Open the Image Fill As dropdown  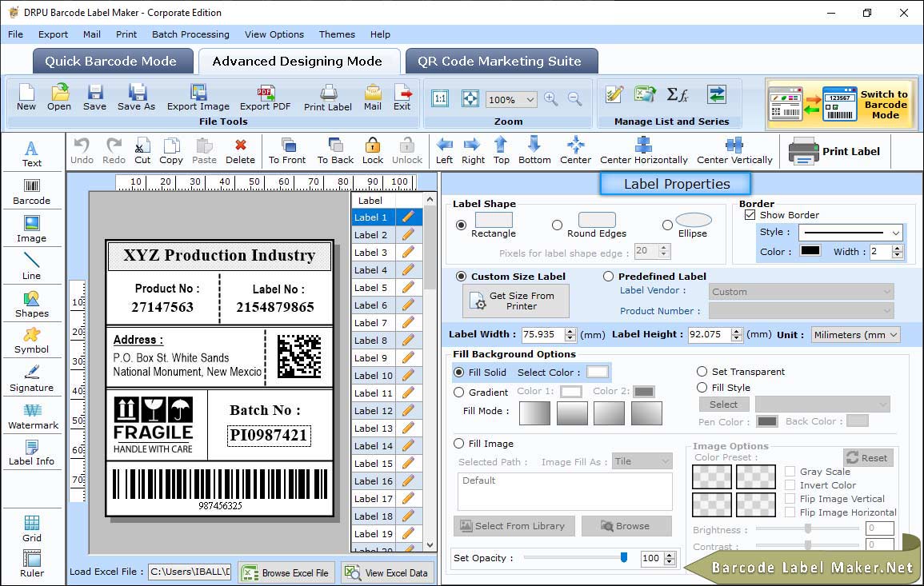pos(642,461)
